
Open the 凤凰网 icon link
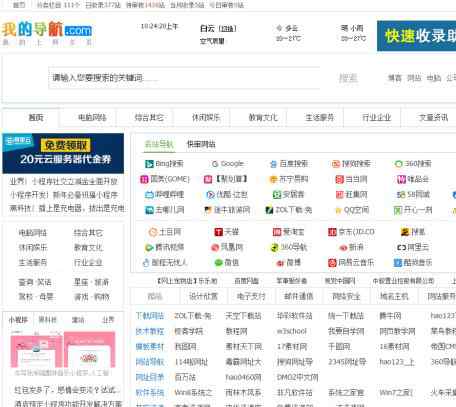pyautogui.click(x=215, y=247)
